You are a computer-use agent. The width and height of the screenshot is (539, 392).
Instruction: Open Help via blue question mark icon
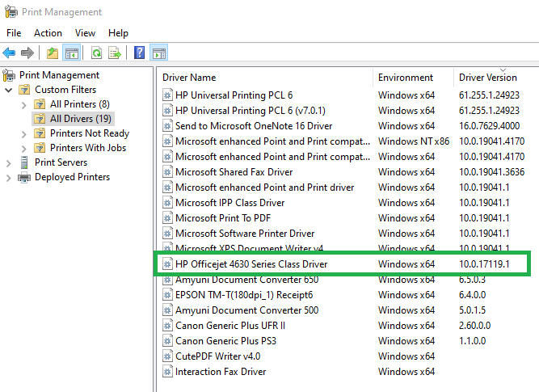(x=140, y=53)
